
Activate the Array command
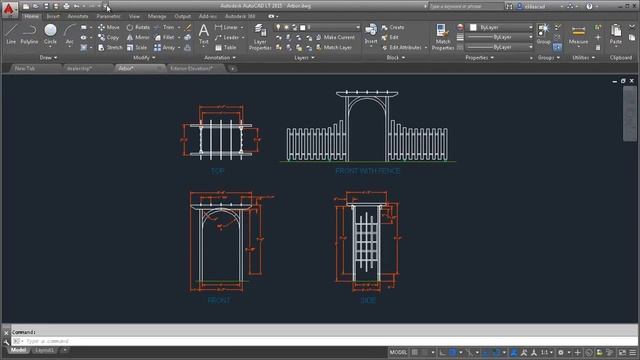pos(165,48)
